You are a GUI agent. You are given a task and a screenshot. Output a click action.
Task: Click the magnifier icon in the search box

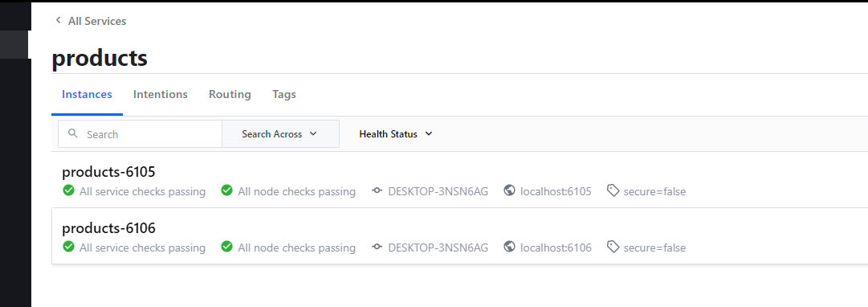tap(72, 133)
